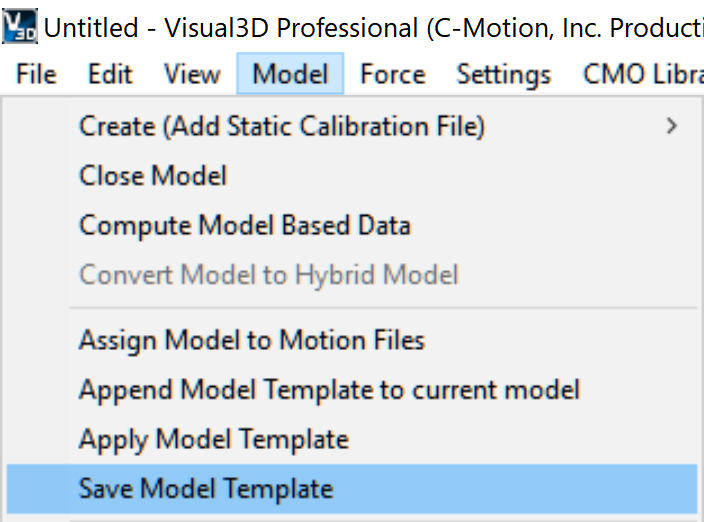This screenshot has width=704, height=522.
Task: Open the Settings menu
Action: (x=504, y=74)
